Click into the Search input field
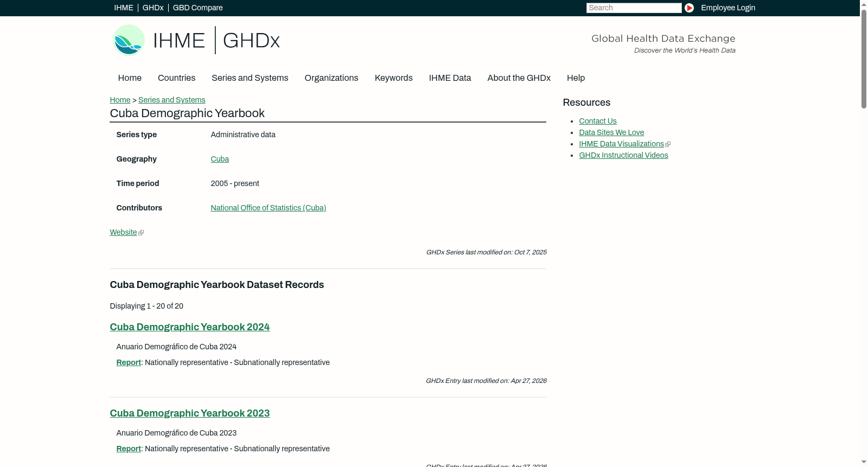 coord(634,8)
